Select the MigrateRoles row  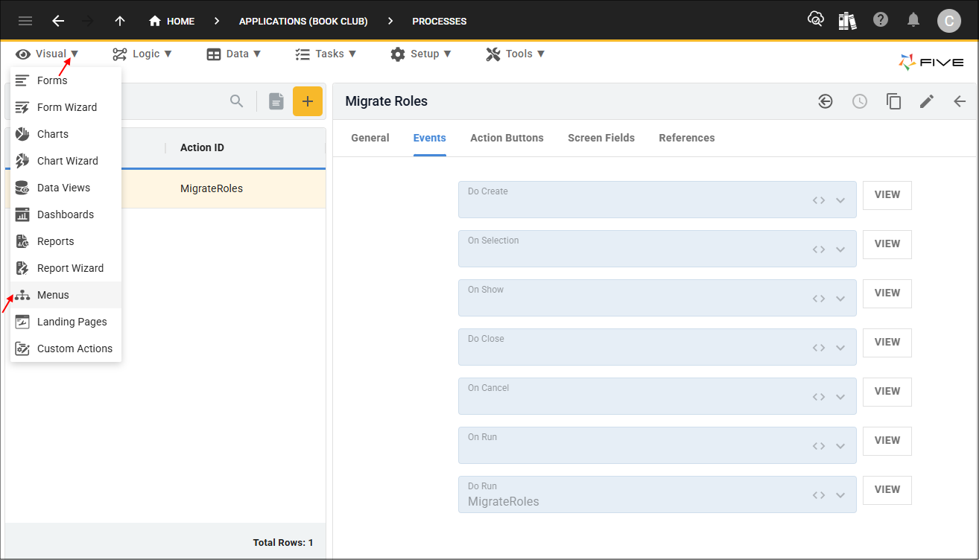[x=165, y=188]
